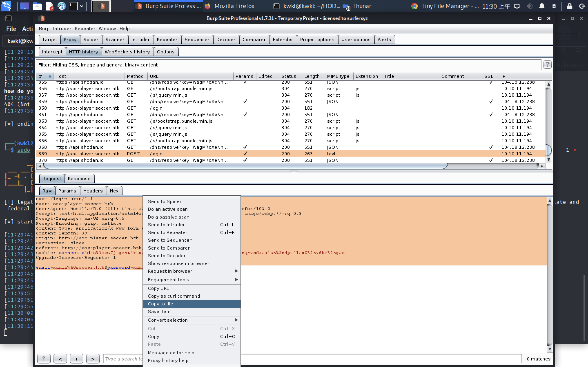Switch to the Intercept tab
This screenshot has height=367, width=588.
click(52, 52)
